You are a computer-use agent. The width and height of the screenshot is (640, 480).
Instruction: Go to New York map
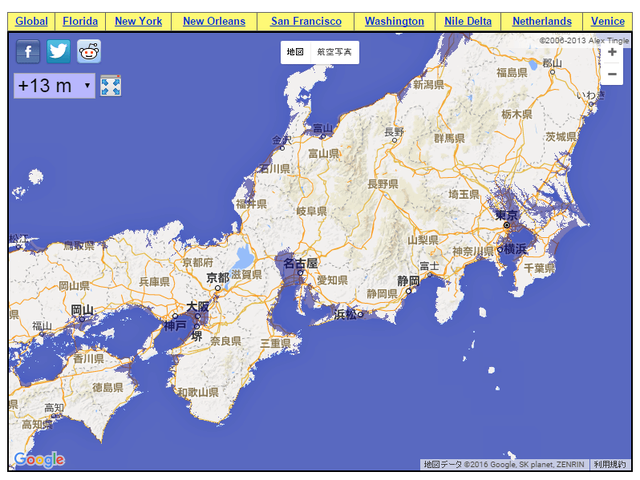click(x=138, y=21)
